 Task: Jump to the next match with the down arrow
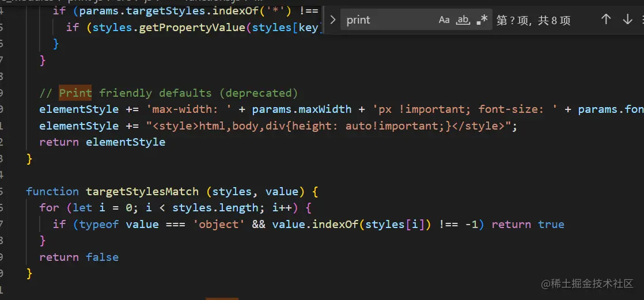point(627,19)
